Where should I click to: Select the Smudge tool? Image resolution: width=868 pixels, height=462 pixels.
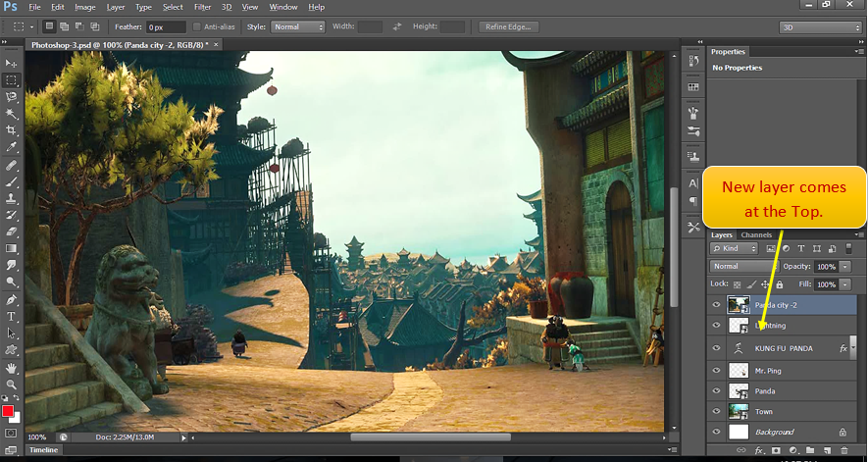[x=11, y=266]
